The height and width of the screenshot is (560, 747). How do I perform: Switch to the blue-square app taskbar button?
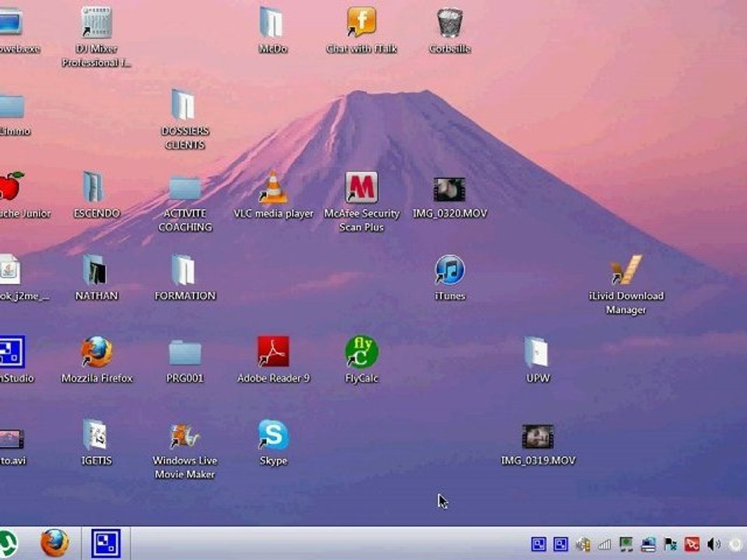(x=106, y=544)
